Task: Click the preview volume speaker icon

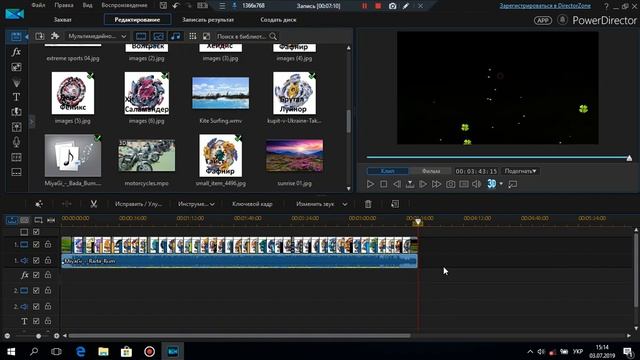Action: coord(476,184)
